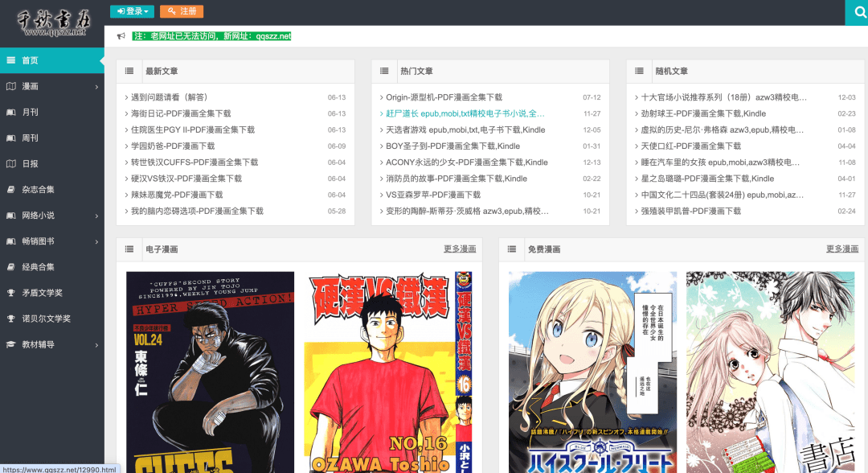
Task: Open 睡在汽车里的女孩 article
Action: 720,162
